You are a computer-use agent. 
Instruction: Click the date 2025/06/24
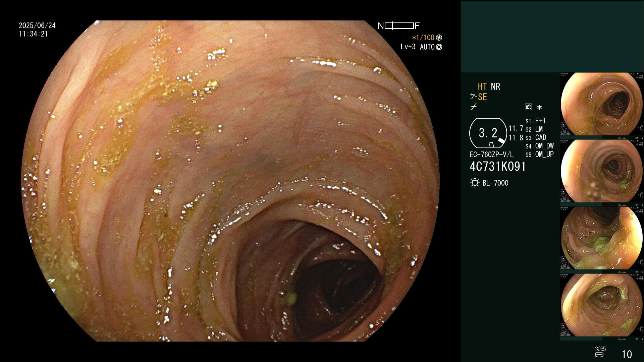37,25
